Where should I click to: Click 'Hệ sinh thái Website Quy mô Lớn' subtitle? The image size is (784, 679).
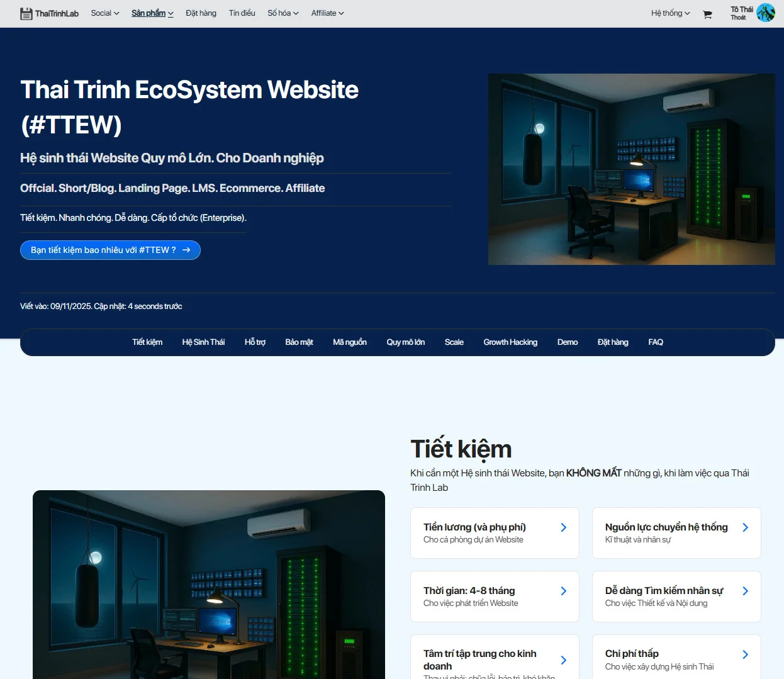pos(172,158)
